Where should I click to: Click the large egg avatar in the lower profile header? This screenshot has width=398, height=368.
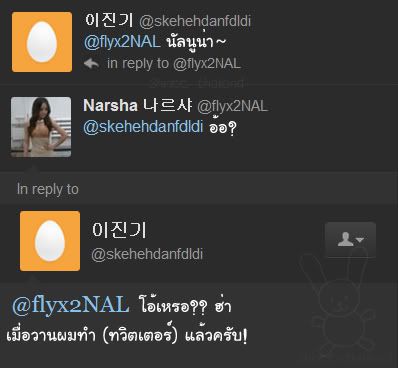[50, 241]
